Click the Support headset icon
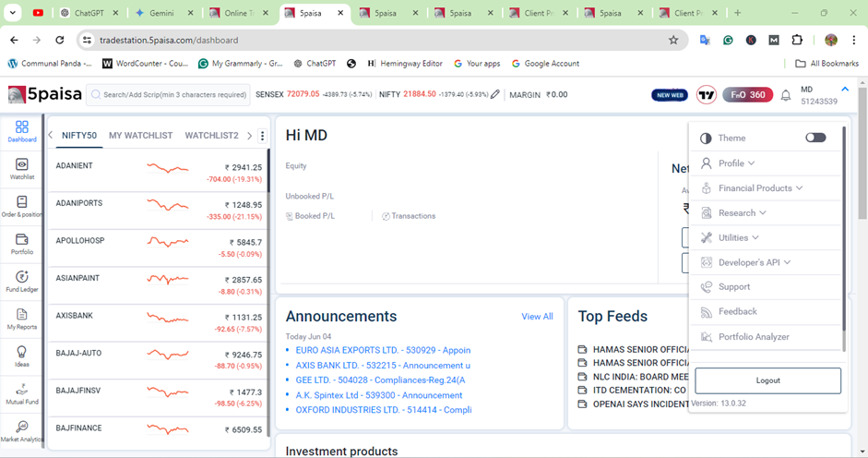868x458 pixels. 707,286
